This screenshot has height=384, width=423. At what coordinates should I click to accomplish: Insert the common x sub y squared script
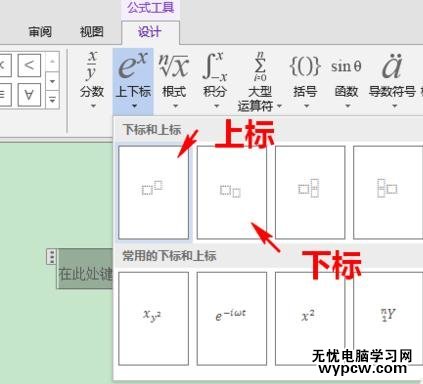(x=153, y=318)
